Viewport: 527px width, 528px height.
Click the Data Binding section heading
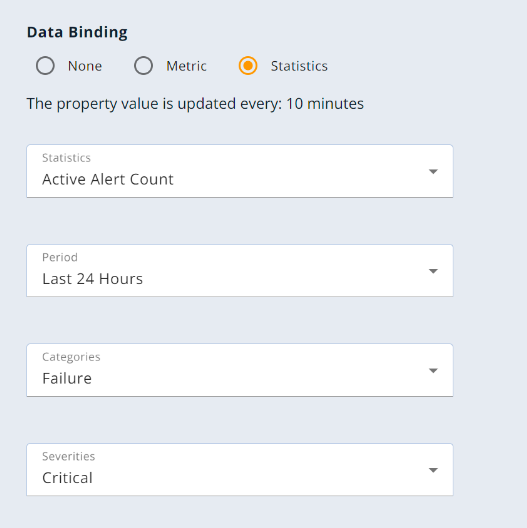coord(77,33)
